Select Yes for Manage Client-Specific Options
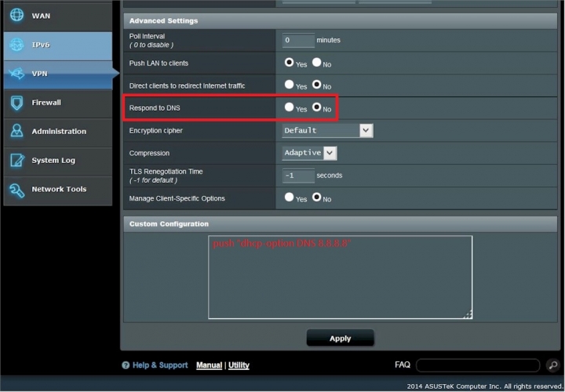 tap(289, 197)
